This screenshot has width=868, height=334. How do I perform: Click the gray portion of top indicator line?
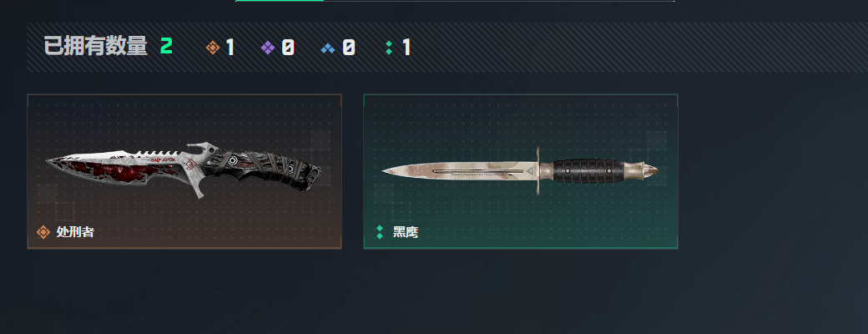[x=499, y=1]
